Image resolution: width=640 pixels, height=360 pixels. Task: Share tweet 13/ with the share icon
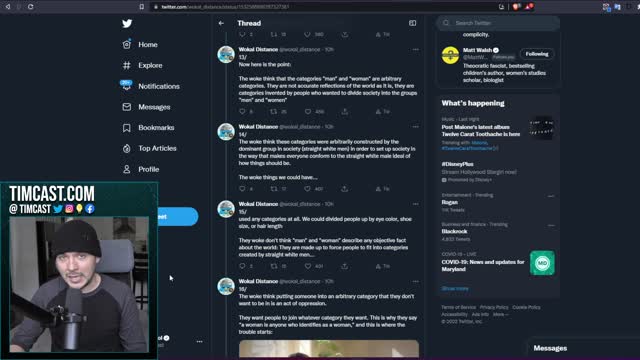[x=345, y=111]
